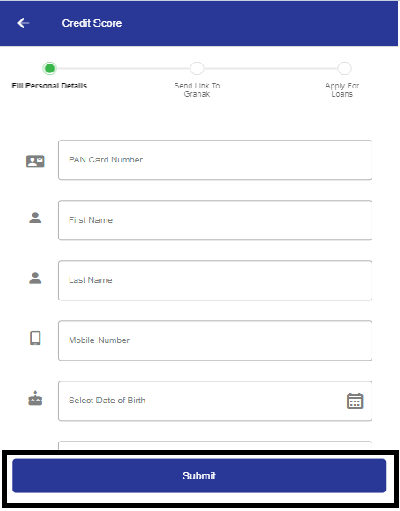This screenshot has width=400, height=511.
Task: Select the green Fill Personal Details step circle
Action: [50, 68]
